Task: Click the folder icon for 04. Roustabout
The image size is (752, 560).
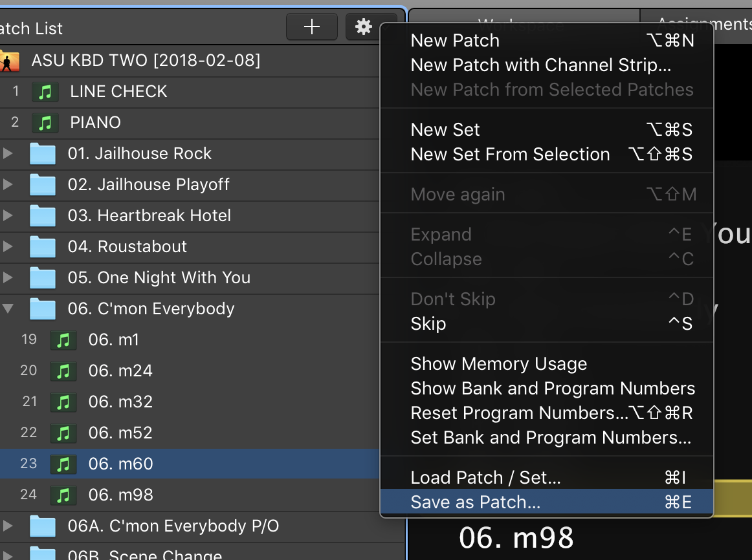Action: point(43,247)
